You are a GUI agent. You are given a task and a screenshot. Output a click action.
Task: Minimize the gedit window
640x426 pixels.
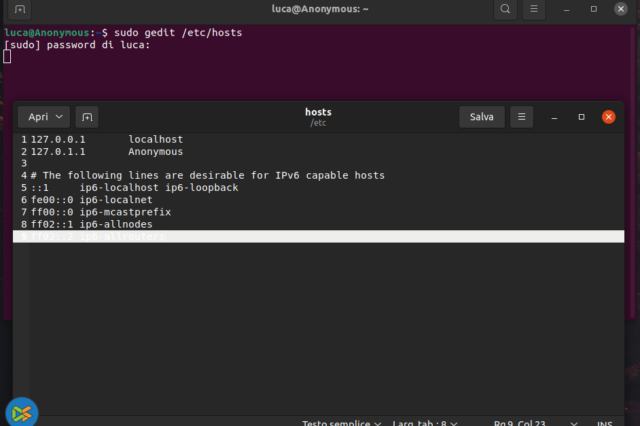pos(555,117)
